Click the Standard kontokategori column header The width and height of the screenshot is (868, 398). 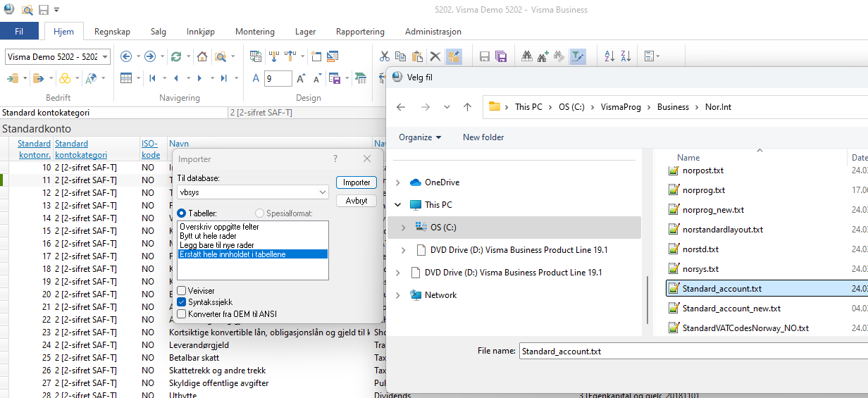81,149
